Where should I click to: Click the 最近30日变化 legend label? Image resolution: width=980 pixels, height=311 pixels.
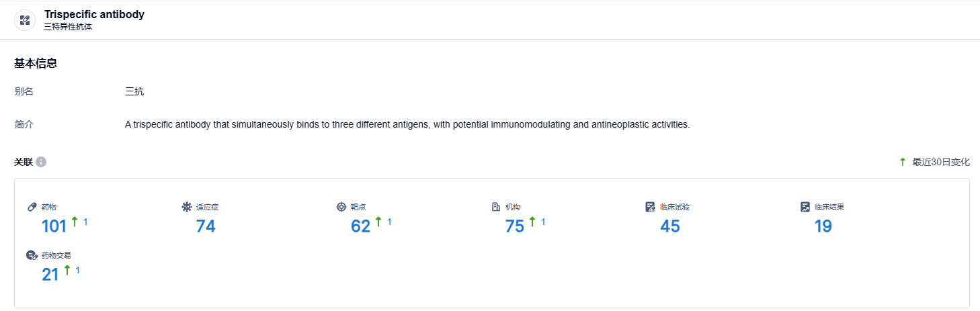click(940, 163)
